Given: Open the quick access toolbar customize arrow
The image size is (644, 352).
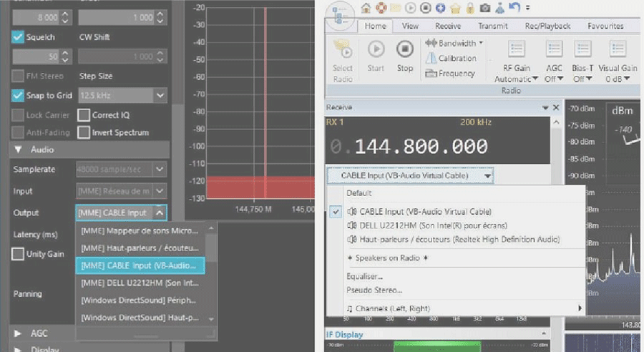Looking at the screenshot, I should (x=528, y=8).
